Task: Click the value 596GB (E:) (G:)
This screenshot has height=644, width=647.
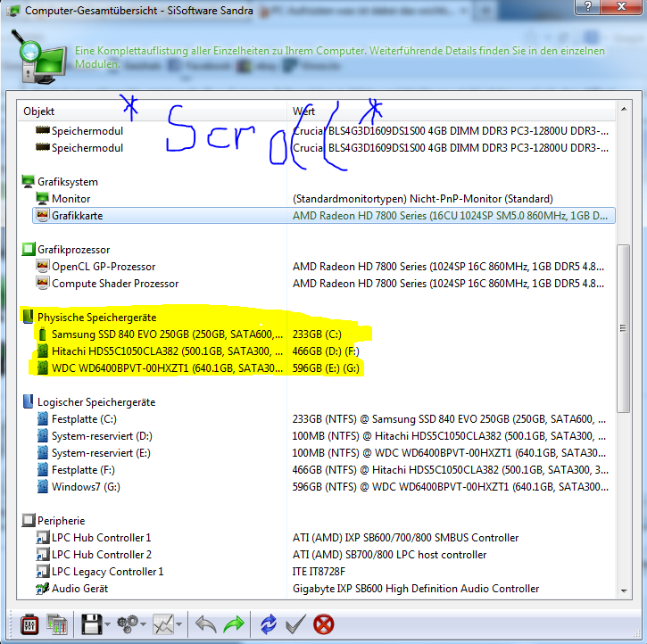Action: point(326,368)
